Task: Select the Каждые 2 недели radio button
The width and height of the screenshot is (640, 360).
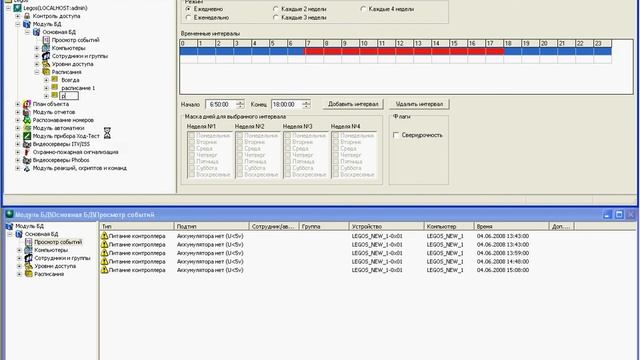Action: [x=276, y=9]
